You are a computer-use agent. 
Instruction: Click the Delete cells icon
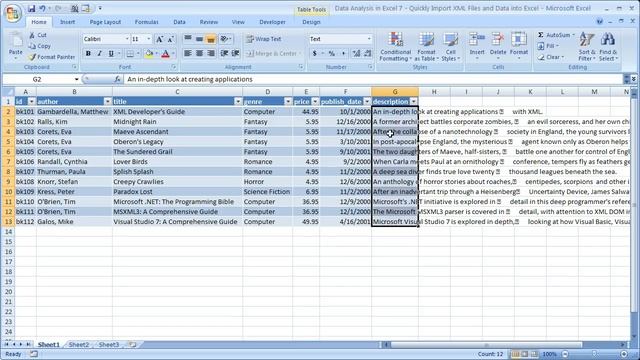(x=498, y=40)
